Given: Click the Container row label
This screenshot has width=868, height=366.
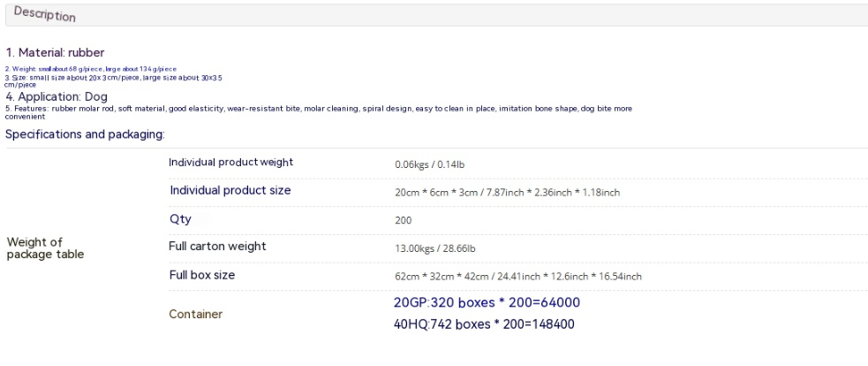Looking at the screenshot, I should (195, 314).
